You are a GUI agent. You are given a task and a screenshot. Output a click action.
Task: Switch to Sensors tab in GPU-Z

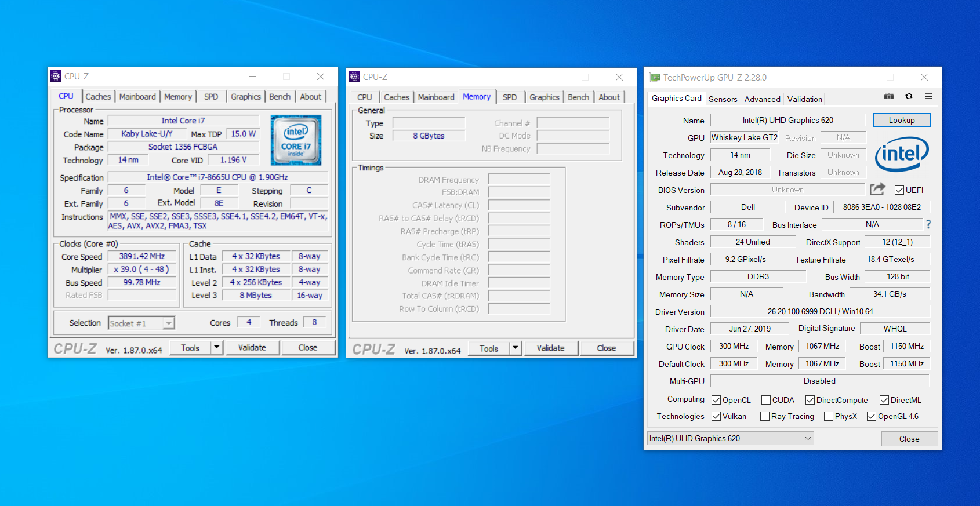(723, 99)
